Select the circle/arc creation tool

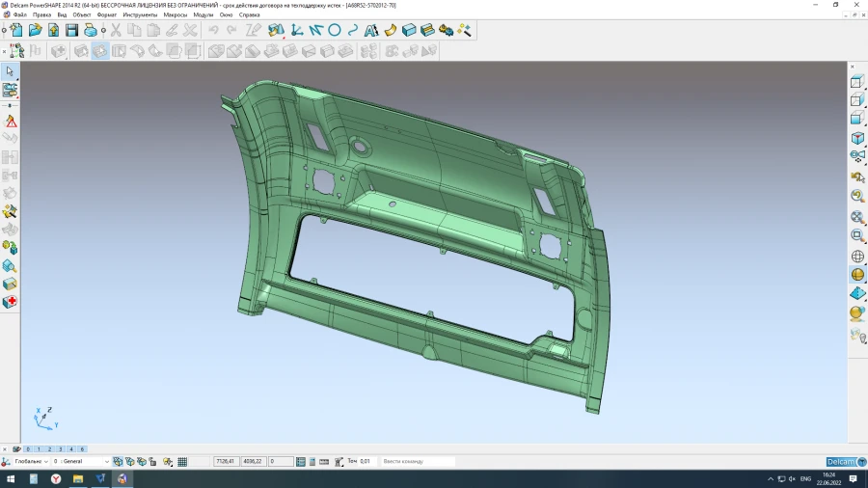tap(335, 31)
